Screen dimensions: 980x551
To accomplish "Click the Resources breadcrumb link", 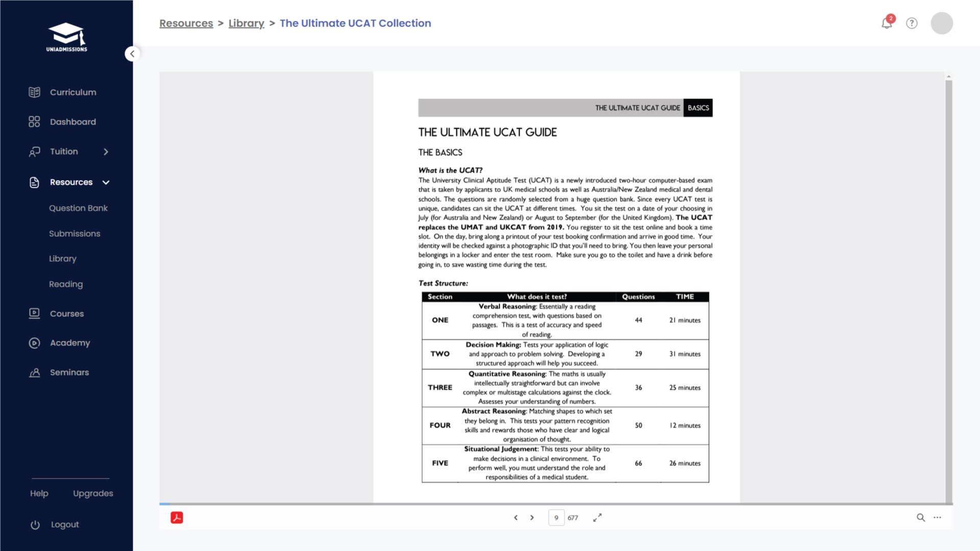I will pyautogui.click(x=186, y=23).
